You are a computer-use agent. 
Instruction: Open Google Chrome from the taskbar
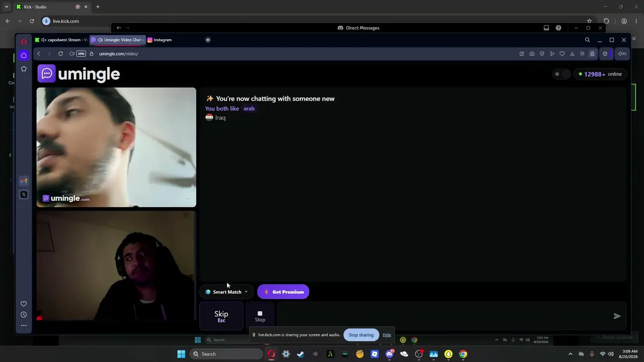pos(463,354)
